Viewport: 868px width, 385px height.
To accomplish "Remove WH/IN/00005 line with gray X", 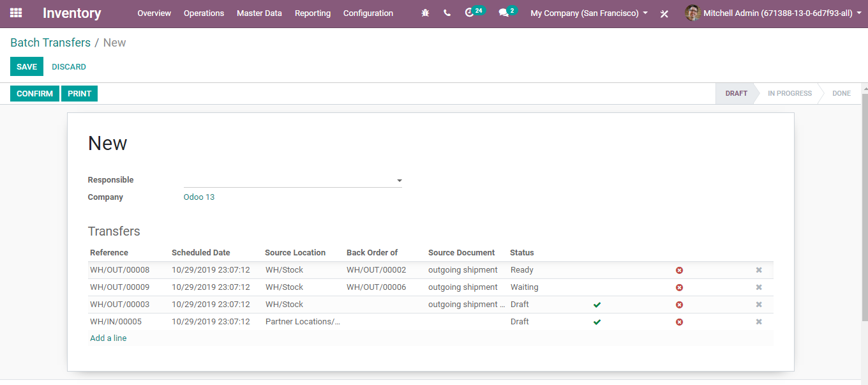I will 759,322.
